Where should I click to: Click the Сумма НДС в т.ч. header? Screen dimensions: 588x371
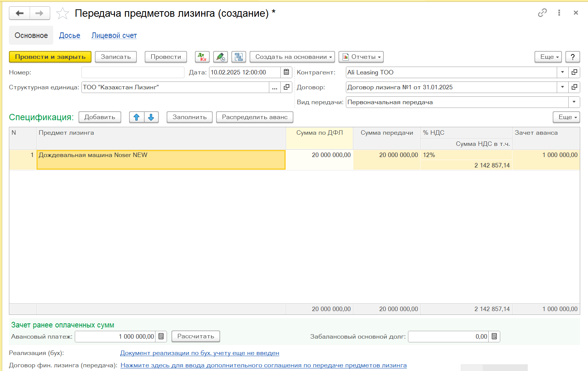pyautogui.click(x=466, y=144)
